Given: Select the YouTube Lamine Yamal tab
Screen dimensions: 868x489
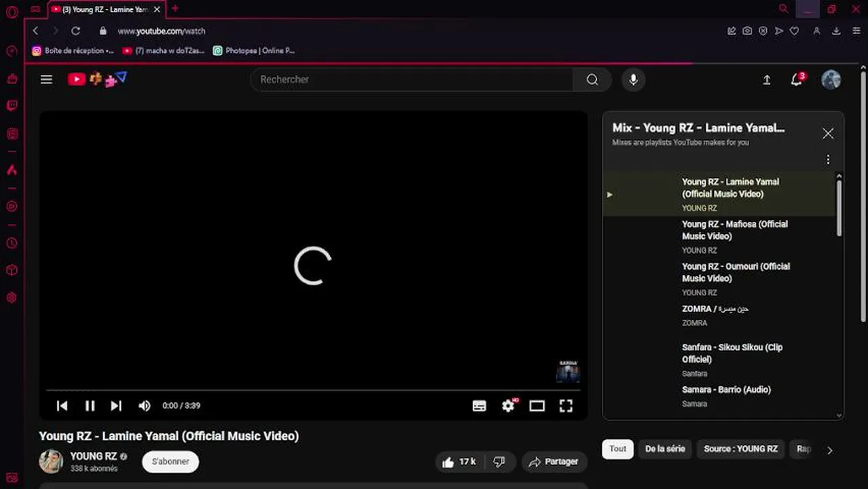Looking at the screenshot, I should click(x=105, y=10).
